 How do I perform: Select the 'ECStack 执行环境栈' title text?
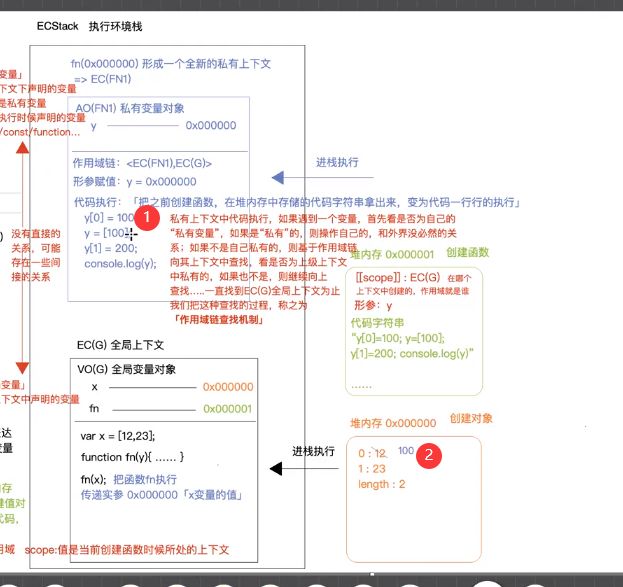(x=89, y=26)
